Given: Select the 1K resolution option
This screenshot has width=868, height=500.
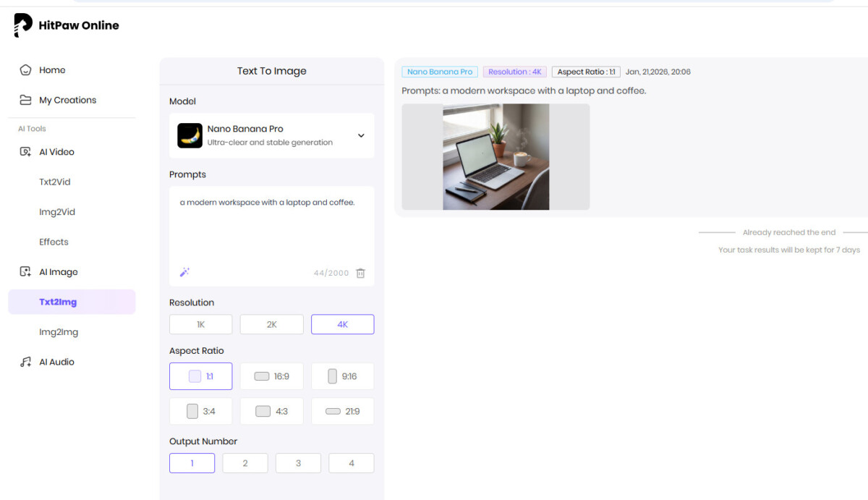Looking at the screenshot, I should point(200,324).
